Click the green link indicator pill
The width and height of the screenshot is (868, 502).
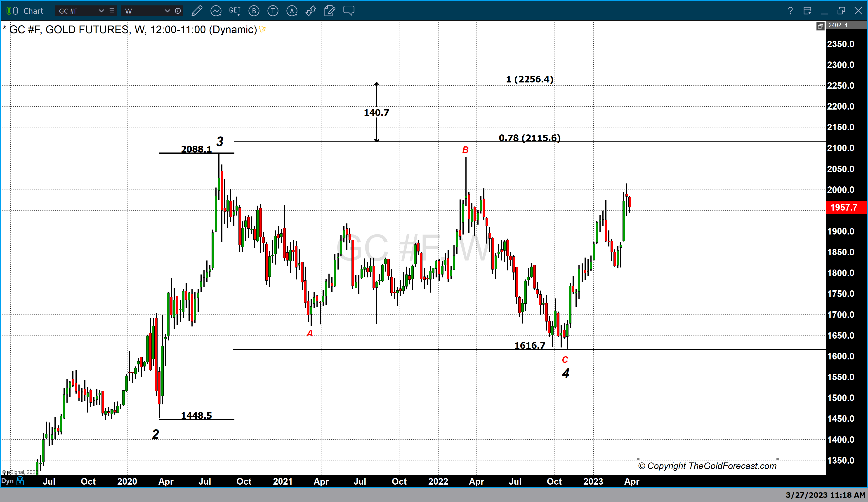[x=9, y=11]
